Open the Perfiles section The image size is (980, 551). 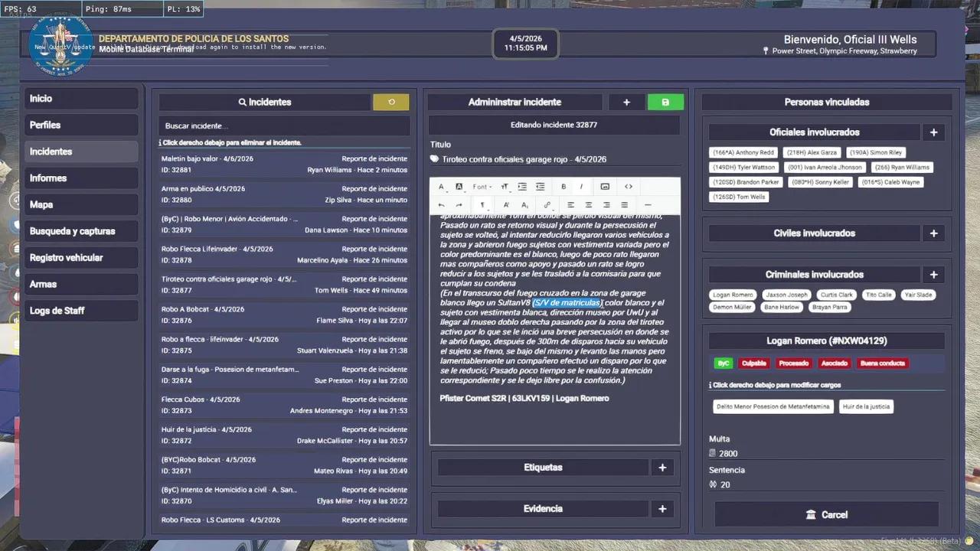tap(81, 125)
